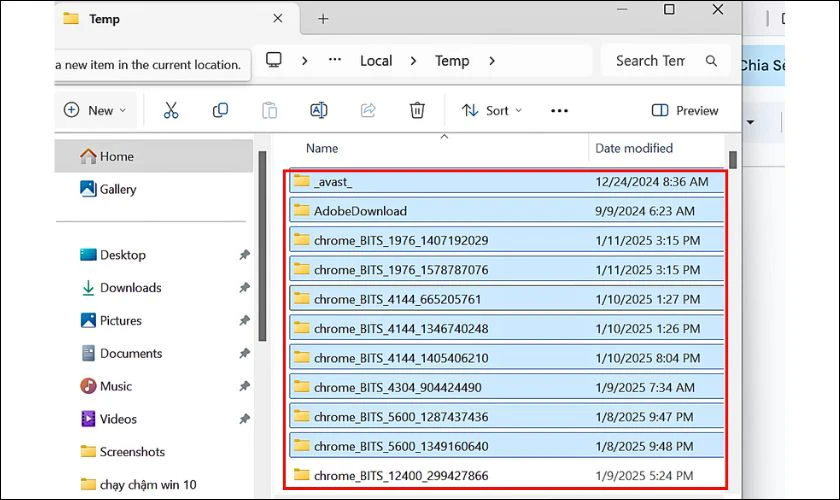This screenshot has height=500, width=840.
Task: Expand the chevron after This PC icon
Action: (x=304, y=61)
